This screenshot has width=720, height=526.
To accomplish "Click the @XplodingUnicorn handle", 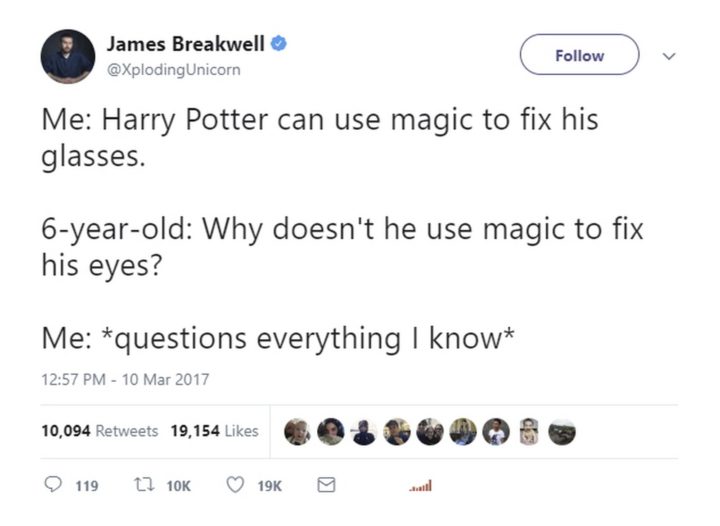I will point(174,70).
